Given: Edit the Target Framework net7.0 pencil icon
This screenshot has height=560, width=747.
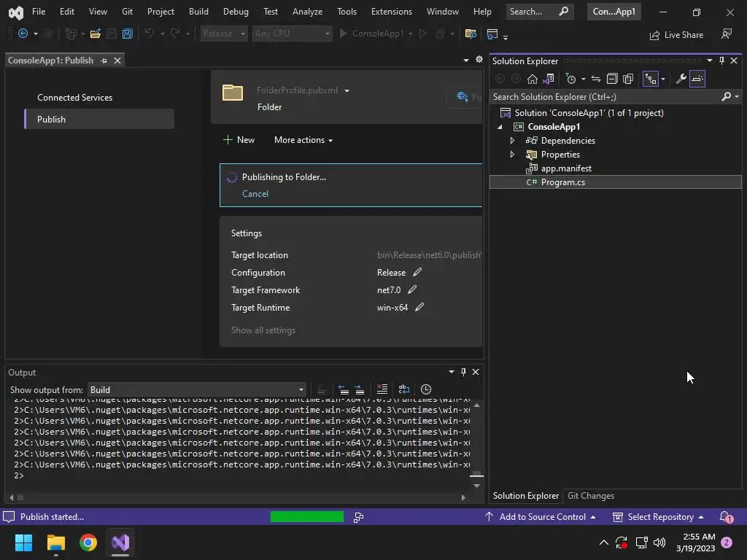Looking at the screenshot, I should (x=412, y=289).
